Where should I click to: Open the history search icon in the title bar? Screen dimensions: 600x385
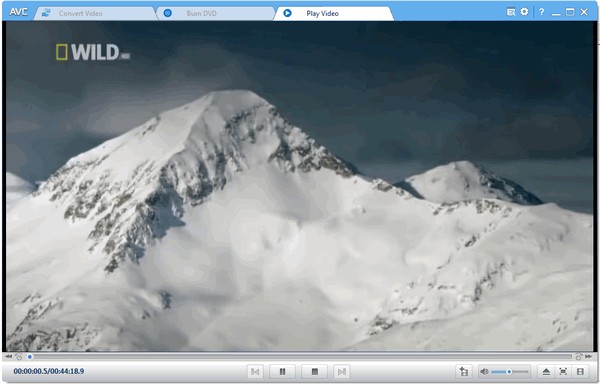coord(510,12)
